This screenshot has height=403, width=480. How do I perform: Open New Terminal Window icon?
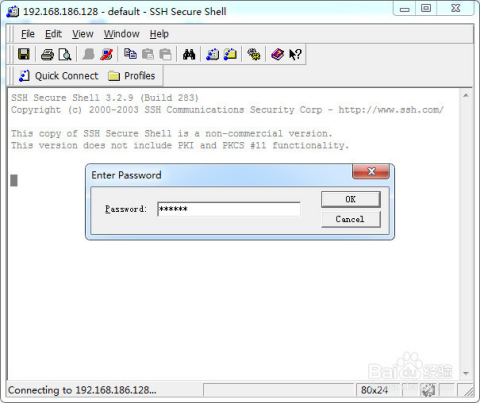pos(212,54)
